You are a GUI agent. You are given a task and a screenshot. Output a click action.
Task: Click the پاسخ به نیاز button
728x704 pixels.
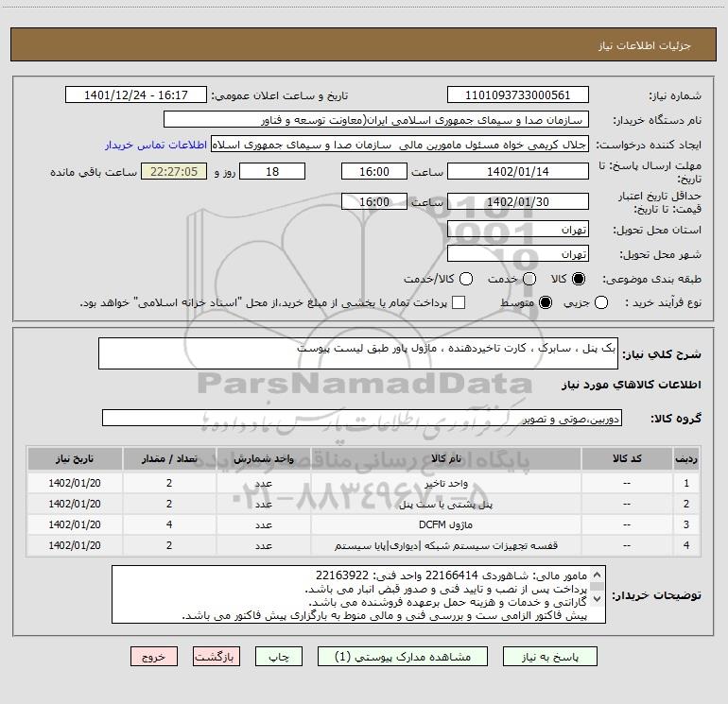pos(550,657)
